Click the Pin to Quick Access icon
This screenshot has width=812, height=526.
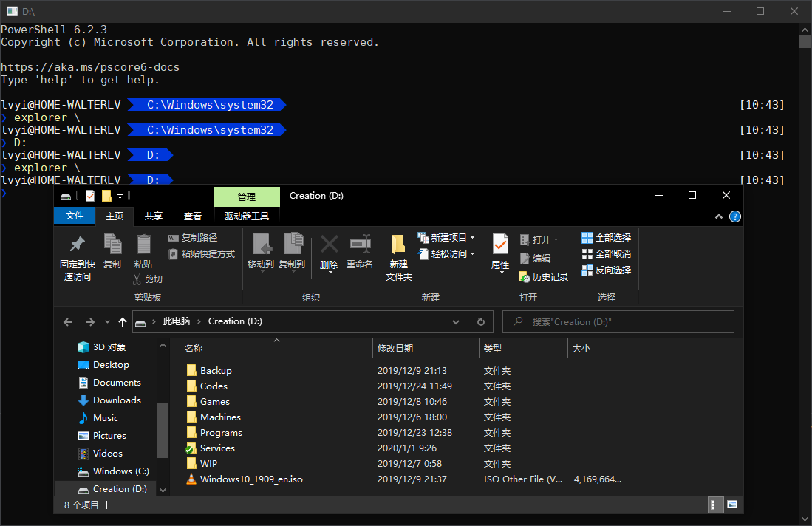77,245
